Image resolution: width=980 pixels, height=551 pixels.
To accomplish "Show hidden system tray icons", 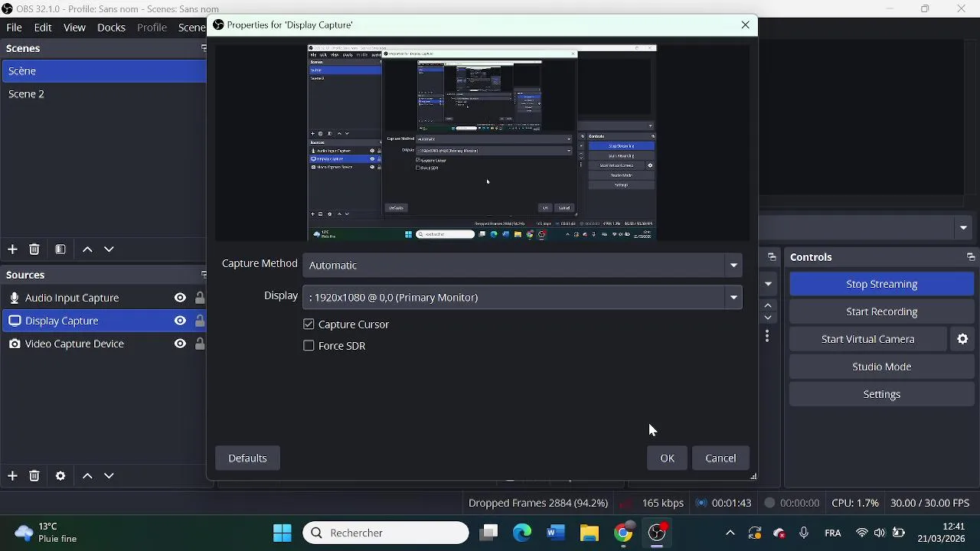I will pos(730,533).
